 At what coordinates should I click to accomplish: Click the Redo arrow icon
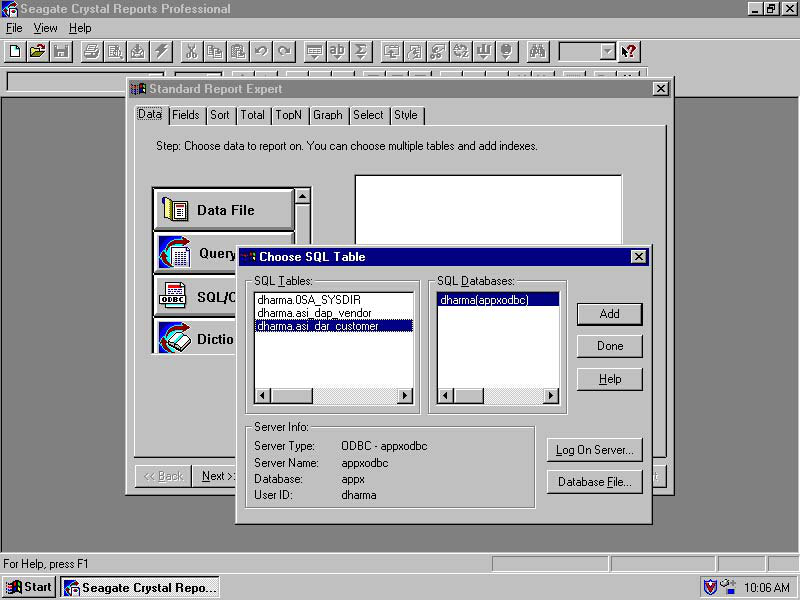coord(284,52)
